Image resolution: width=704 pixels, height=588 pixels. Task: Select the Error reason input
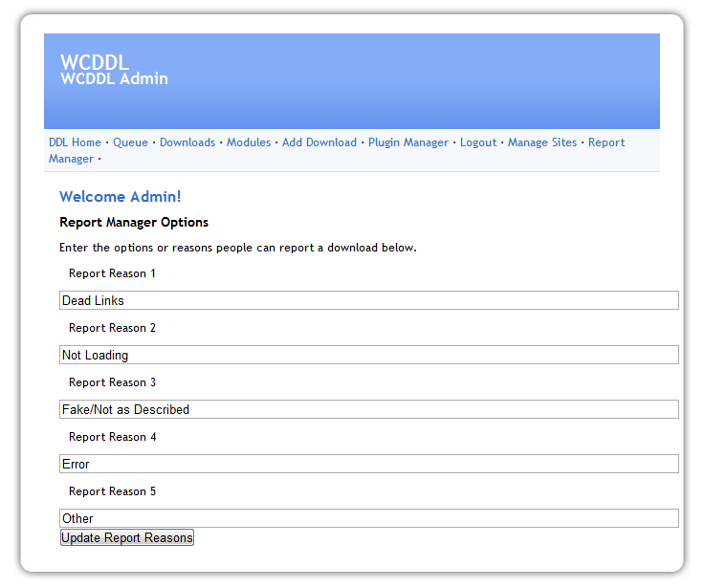click(x=368, y=464)
